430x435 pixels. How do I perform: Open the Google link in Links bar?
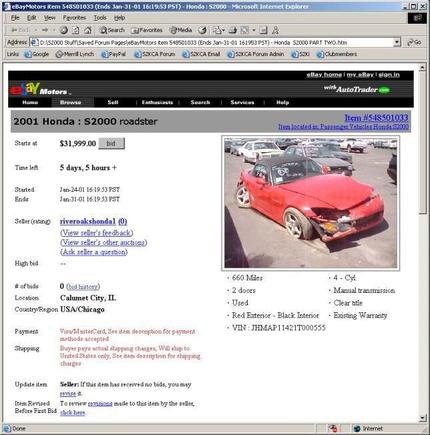[x=37, y=54]
